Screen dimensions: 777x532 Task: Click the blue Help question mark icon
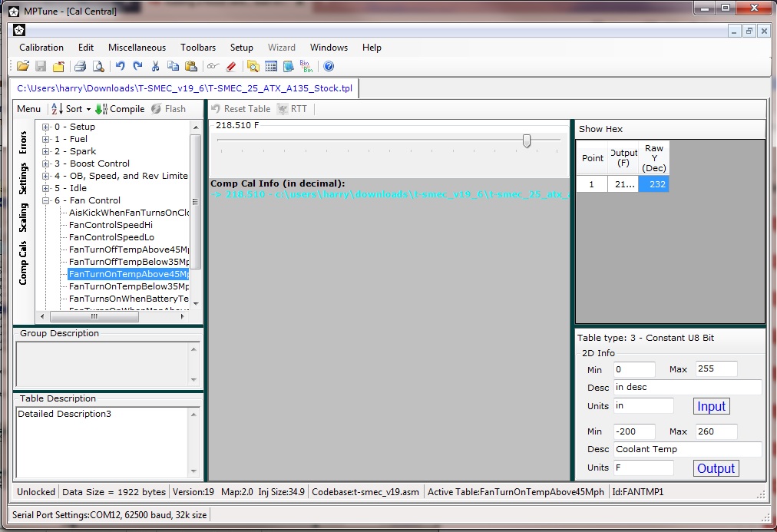coord(329,66)
